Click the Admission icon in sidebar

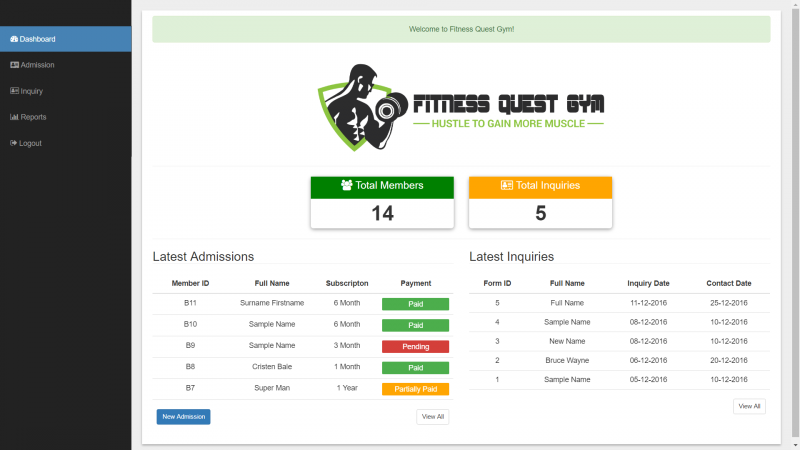(14, 65)
